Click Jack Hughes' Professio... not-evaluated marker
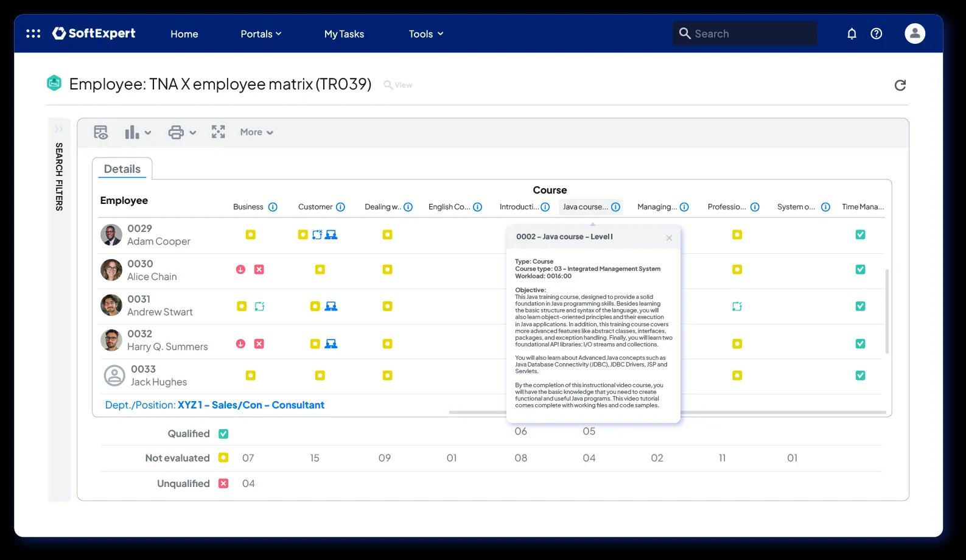The width and height of the screenshot is (966, 560). click(x=737, y=376)
